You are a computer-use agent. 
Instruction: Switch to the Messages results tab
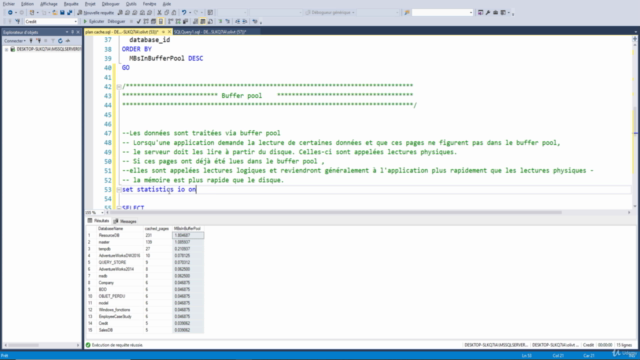pos(125,221)
